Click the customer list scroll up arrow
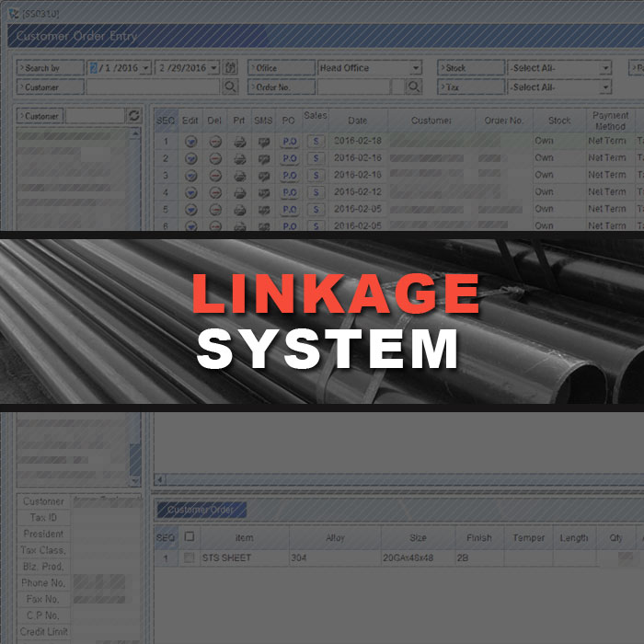 pyautogui.click(x=135, y=133)
